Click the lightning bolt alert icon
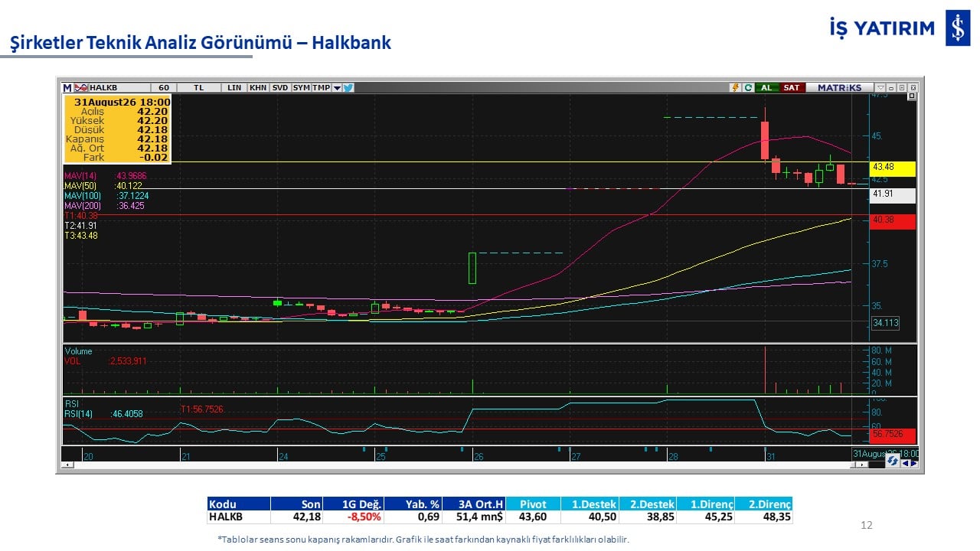This screenshot has height=551, width=980. tap(736, 87)
